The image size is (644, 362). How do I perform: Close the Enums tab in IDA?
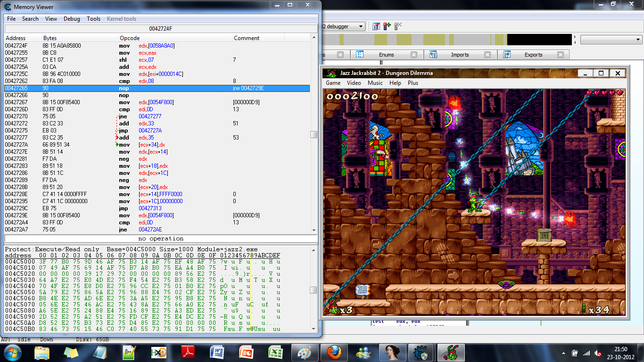pyautogui.click(x=414, y=55)
